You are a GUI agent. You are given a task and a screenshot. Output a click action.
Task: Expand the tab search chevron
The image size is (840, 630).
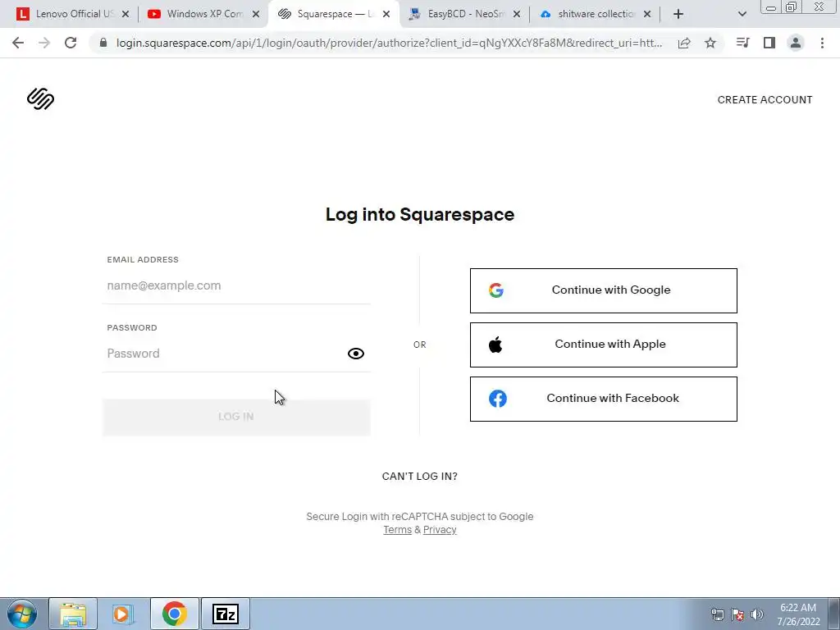tap(742, 15)
